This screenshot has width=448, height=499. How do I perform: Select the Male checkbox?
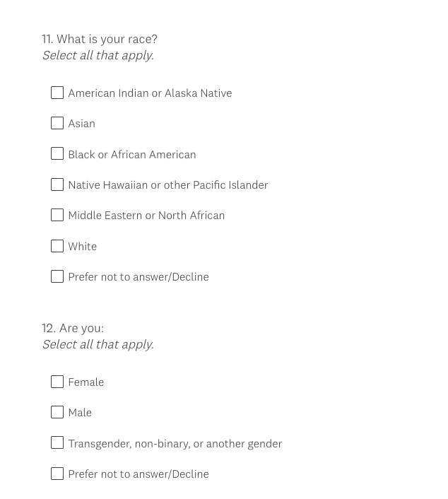pos(57,412)
